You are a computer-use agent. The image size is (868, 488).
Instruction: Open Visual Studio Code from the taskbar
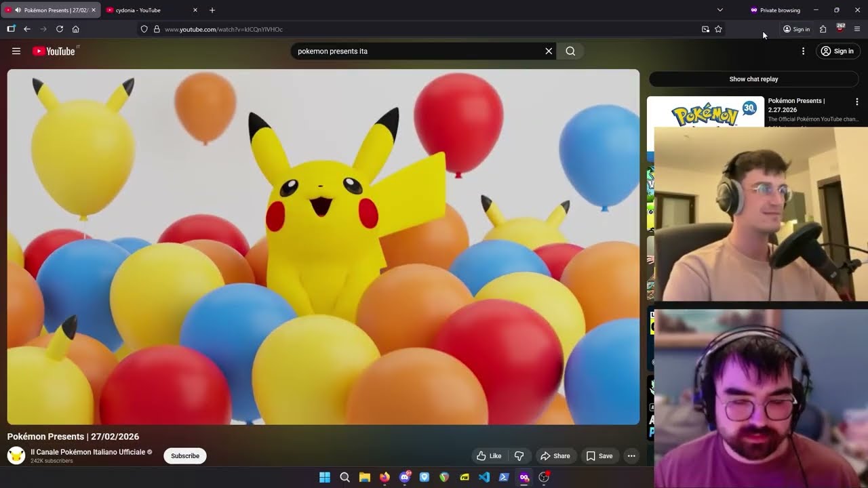pos(484,477)
